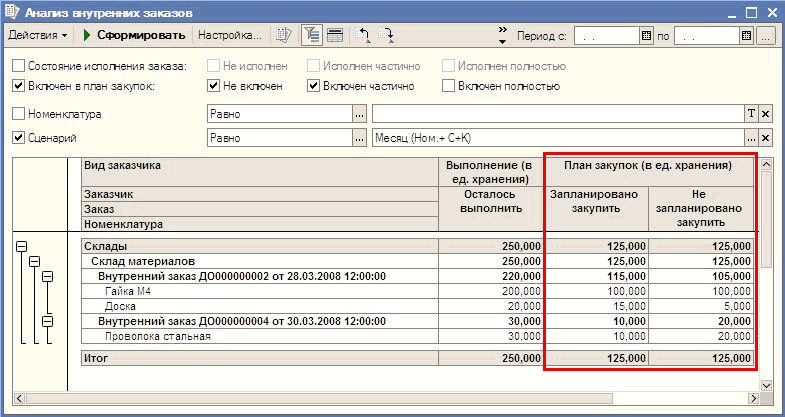Click the tree filter toolbar icon
785x417 pixels.
click(x=311, y=35)
